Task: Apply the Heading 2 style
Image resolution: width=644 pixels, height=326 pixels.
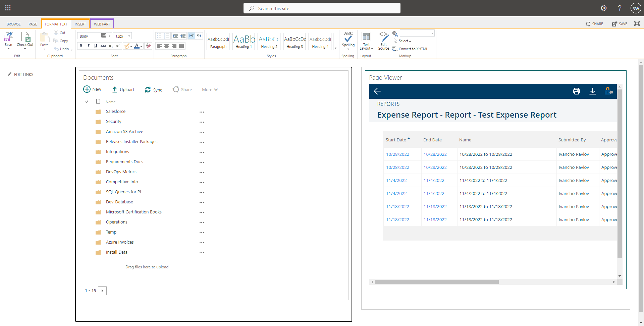Action: click(269, 42)
